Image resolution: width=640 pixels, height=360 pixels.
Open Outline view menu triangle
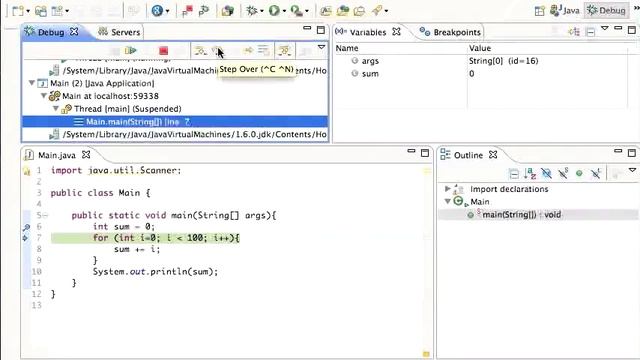[x=632, y=170]
